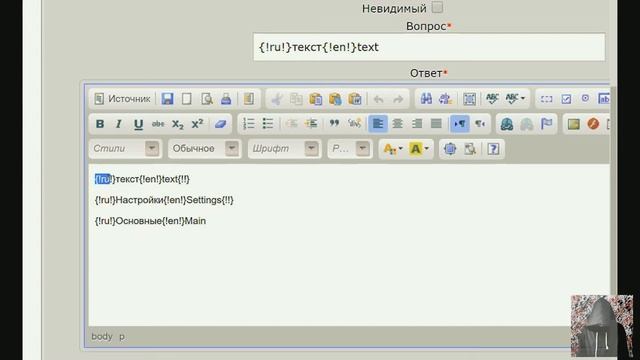Select Align Right
The width and height of the screenshot is (640, 360).
[417, 124]
